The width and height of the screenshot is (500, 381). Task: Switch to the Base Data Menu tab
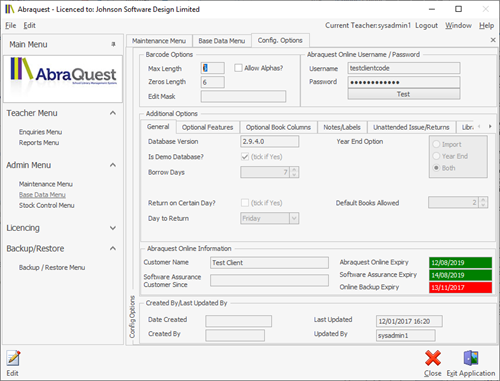point(222,41)
